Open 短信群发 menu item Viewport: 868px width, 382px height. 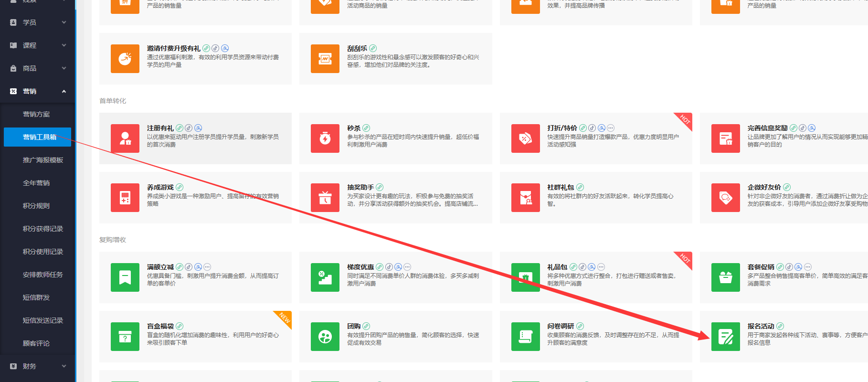[36, 297]
